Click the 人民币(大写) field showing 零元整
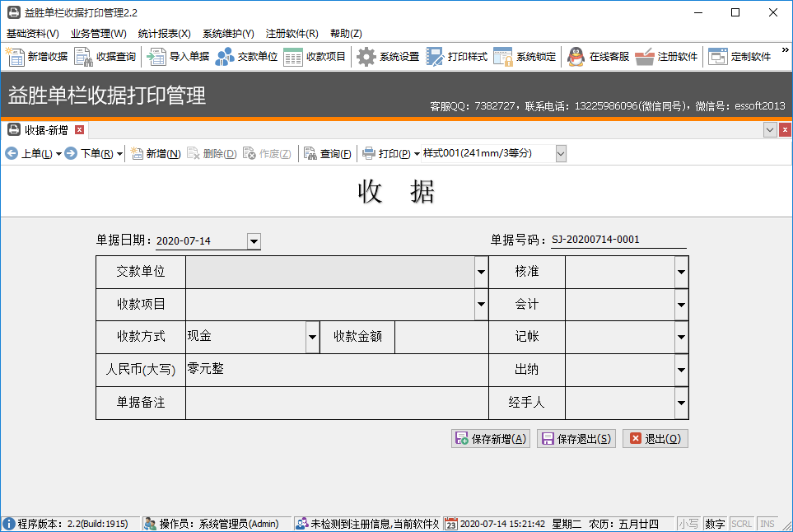 337,370
